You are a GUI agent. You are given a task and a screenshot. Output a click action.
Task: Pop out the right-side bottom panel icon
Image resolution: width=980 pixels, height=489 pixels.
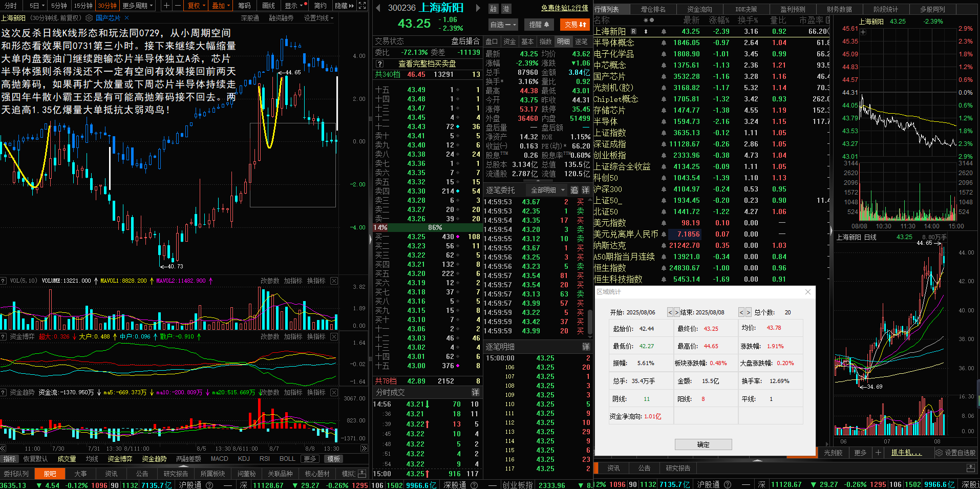970,468
